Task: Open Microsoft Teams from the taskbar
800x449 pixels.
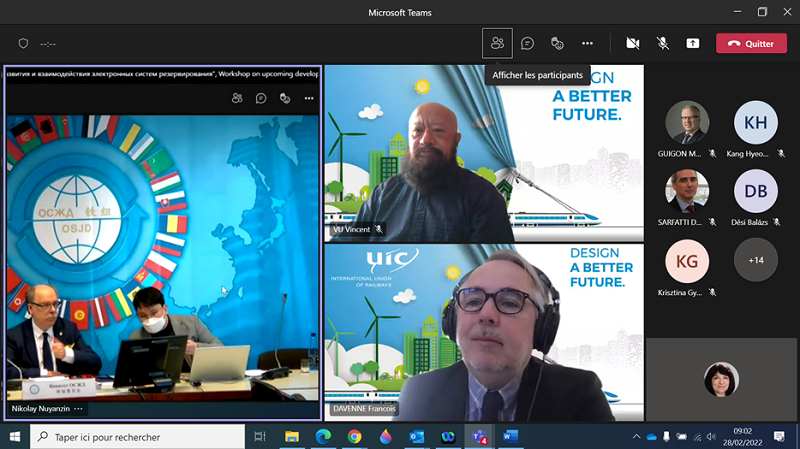Action: click(479, 437)
